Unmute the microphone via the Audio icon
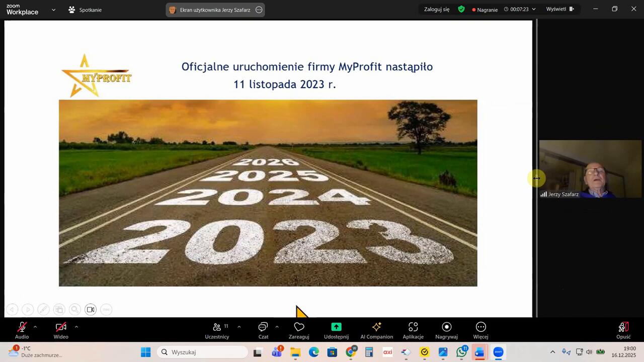Image resolution: width=644 pixels, height=362 pixels. (22, 330)
